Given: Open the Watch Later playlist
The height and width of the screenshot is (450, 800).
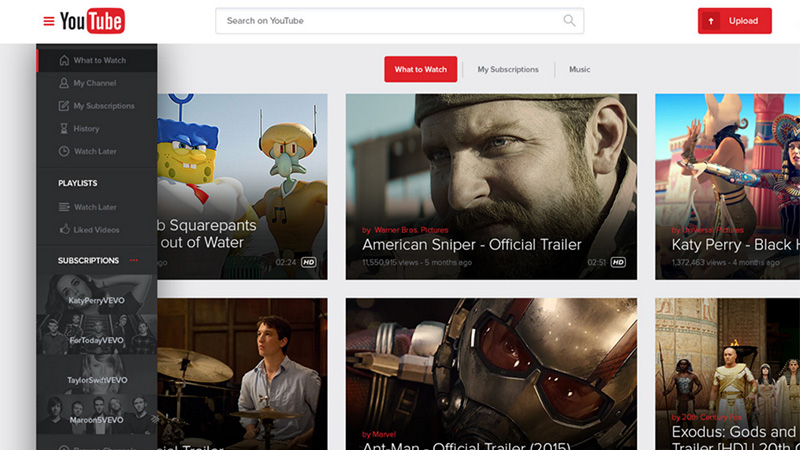Looking at the screenshot, I should [97, 207].
